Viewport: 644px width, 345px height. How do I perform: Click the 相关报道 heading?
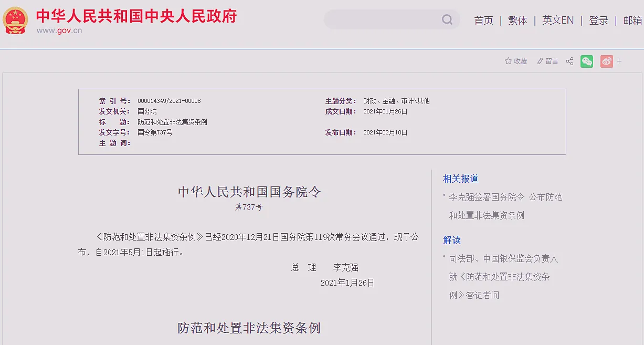click(460, 179)
